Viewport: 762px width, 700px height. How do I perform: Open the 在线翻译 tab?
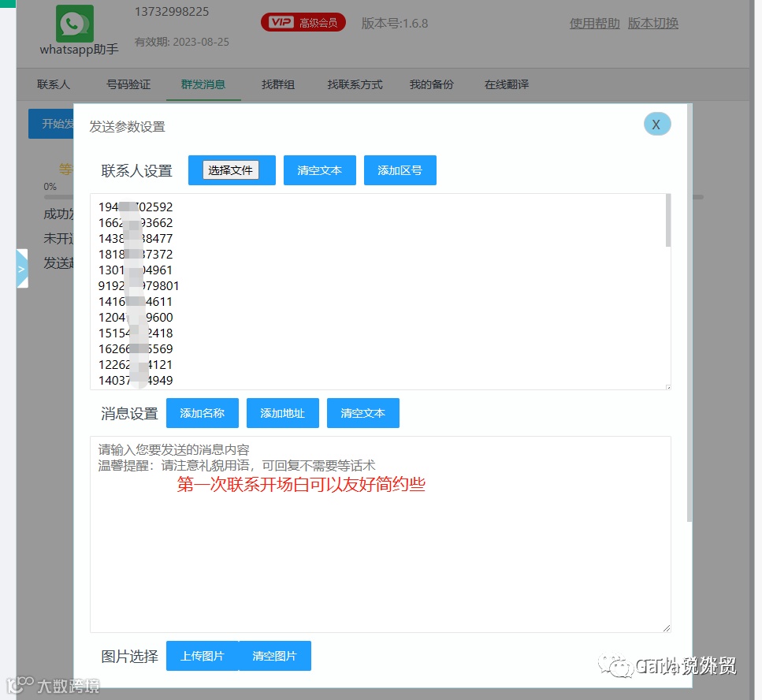(x=507, y=84)
